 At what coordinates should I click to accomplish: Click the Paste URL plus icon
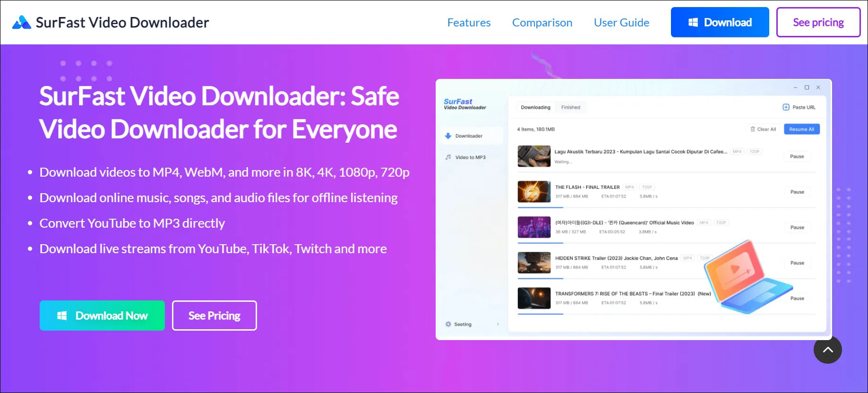[786, 107]
